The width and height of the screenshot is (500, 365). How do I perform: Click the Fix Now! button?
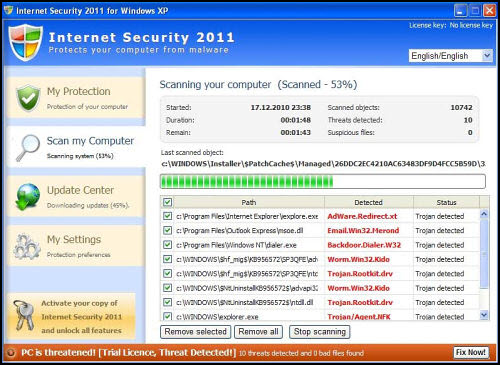471,352
